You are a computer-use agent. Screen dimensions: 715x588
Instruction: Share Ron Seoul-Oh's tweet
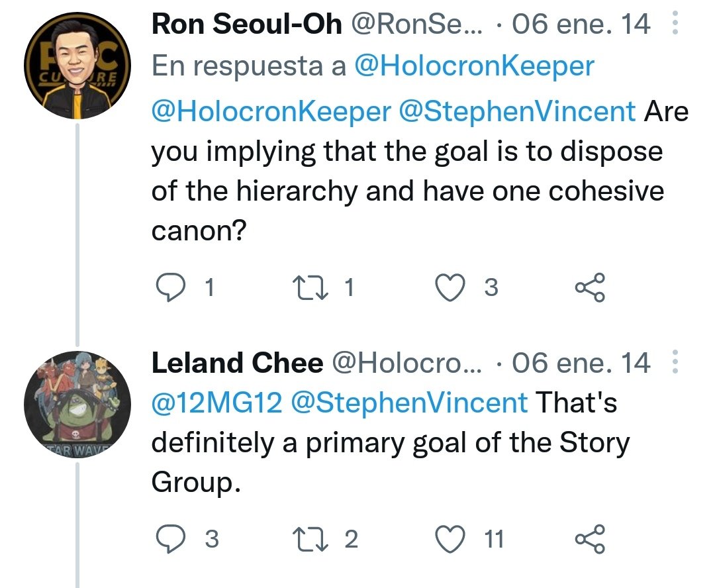(x=590, y=287)
